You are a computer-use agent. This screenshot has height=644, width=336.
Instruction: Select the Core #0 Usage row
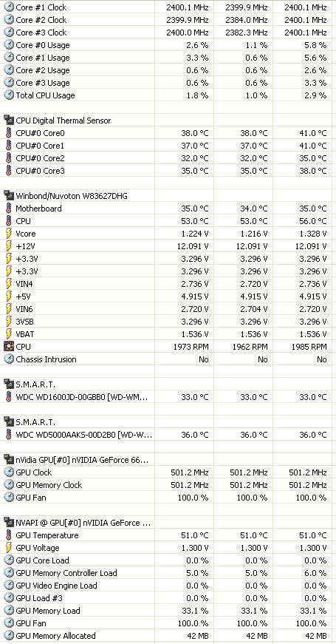coord(168,45)
